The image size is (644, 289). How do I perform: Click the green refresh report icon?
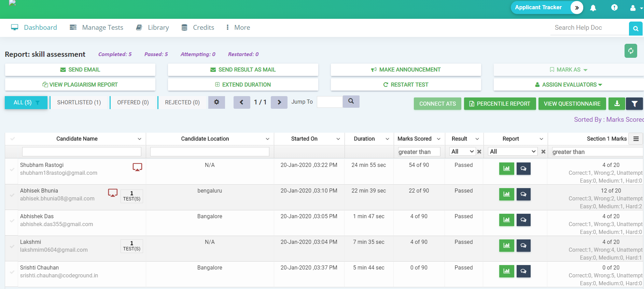pos(631,51)
